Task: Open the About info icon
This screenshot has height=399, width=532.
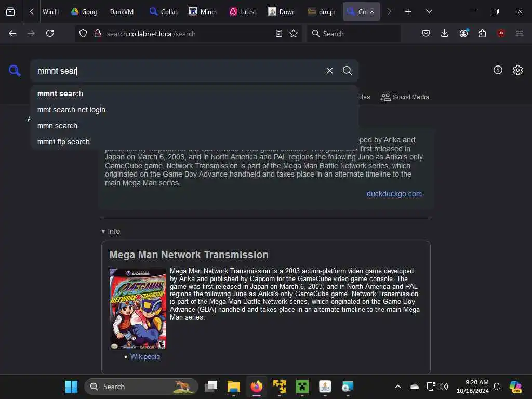Action: [x=497, y=70]
